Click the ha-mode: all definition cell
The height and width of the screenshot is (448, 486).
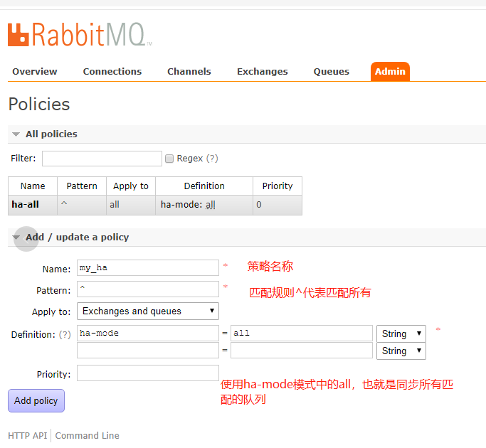coord(204,205)
